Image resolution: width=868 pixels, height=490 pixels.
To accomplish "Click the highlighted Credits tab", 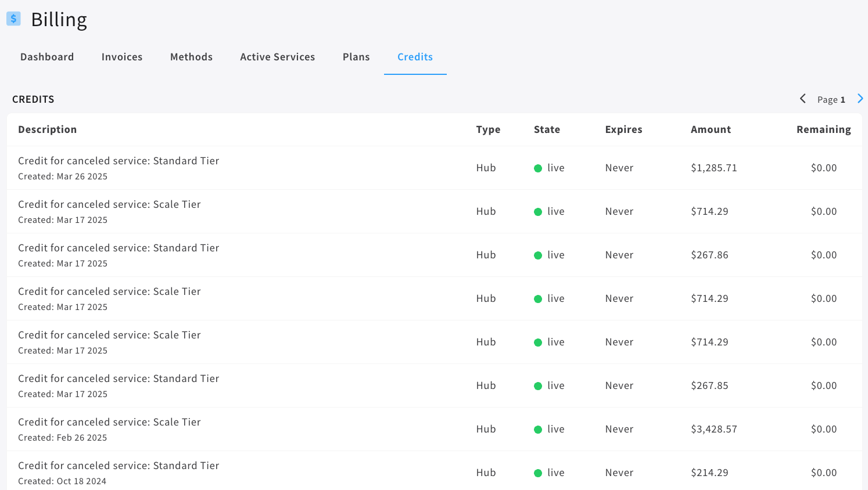I will click(415, 56).
